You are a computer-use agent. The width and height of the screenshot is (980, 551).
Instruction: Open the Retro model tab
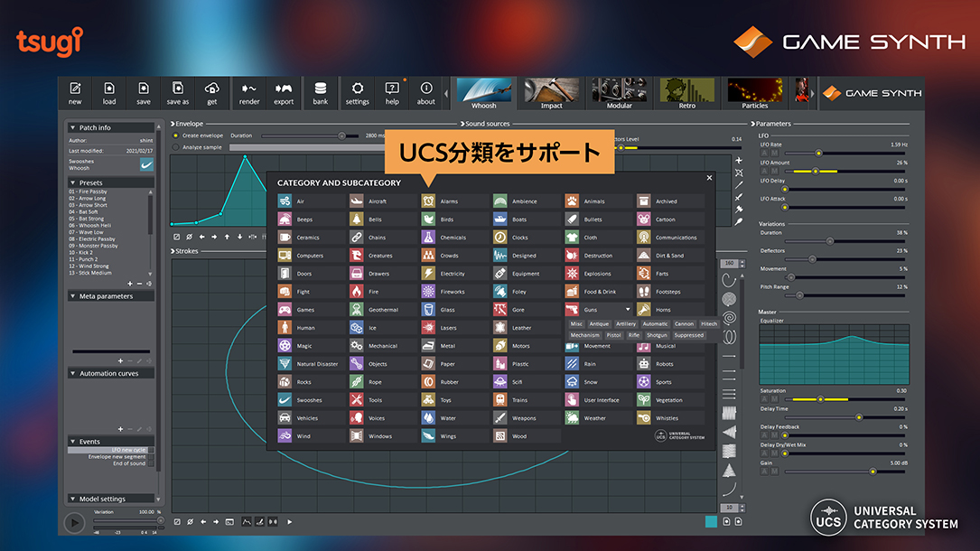click(x=686, y=93)
